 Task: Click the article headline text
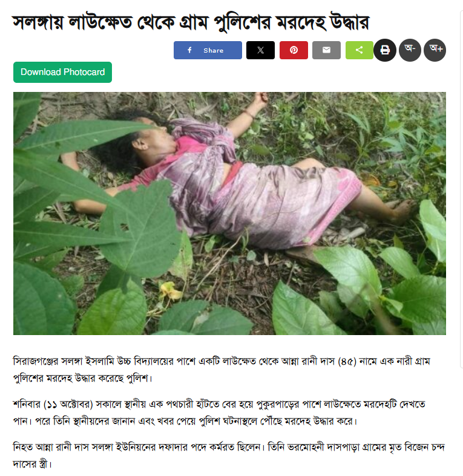tap(191, 22)
